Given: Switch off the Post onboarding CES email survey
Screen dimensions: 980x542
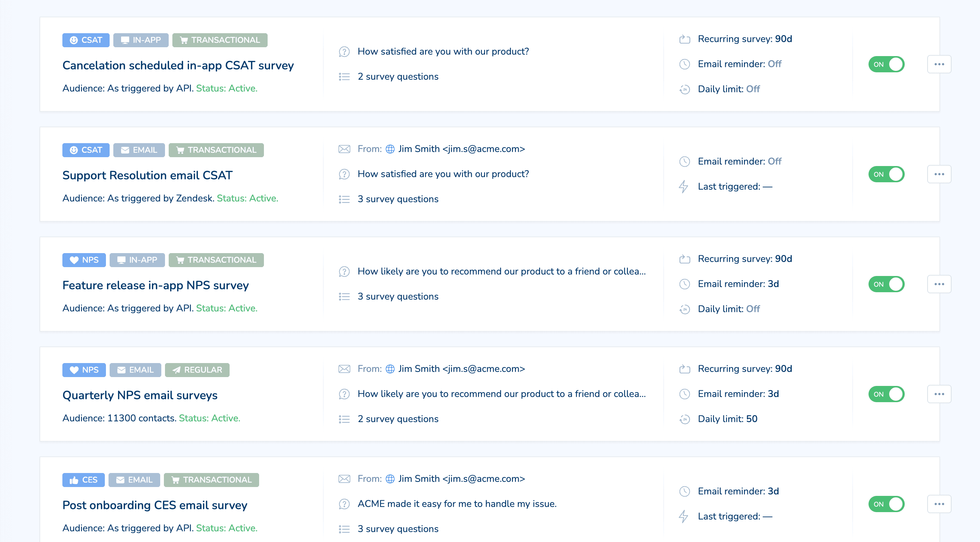Looking at the screenshot, I should [x=886, y=504].
